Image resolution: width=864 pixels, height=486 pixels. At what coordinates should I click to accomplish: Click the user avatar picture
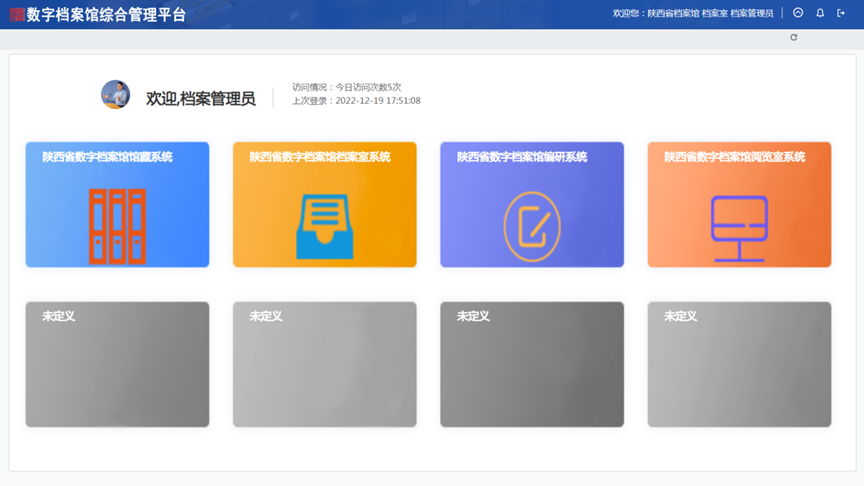coord(115,94)
